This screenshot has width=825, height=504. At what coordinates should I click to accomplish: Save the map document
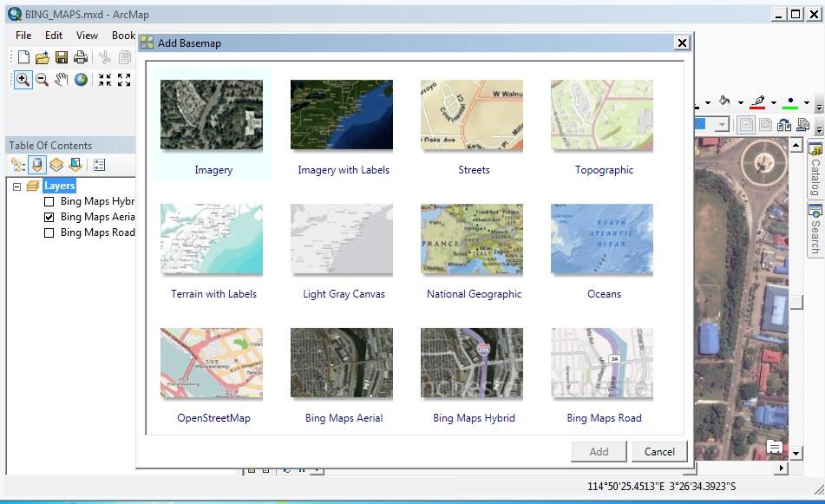coord(62,57)
